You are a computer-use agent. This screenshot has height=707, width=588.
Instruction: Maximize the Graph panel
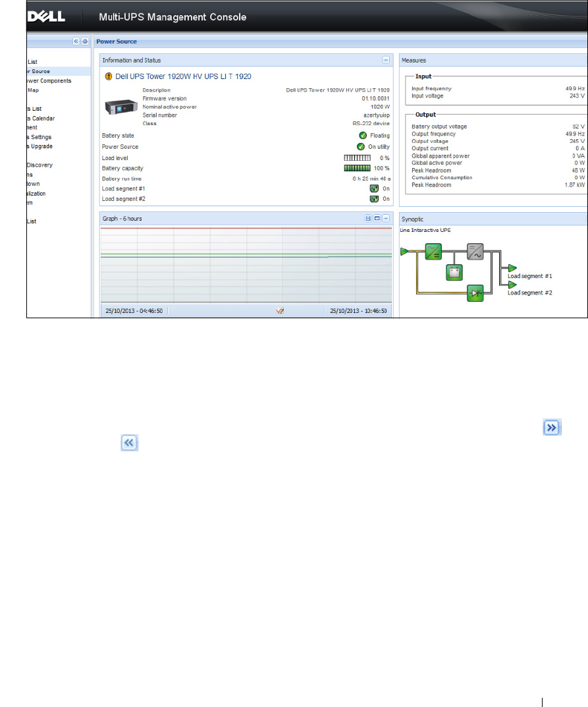pyautogui.click(x=377, y=218)
